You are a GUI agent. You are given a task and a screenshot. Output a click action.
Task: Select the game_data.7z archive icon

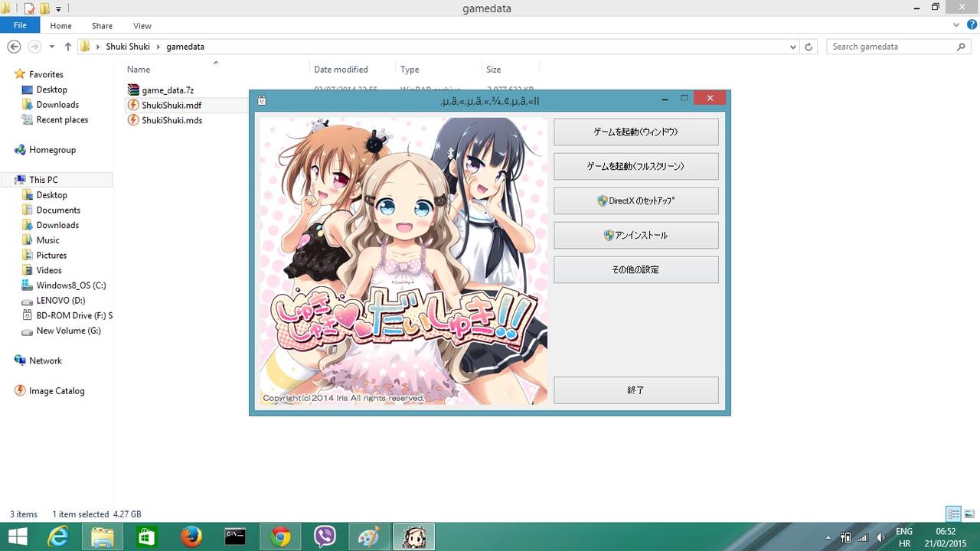(x=133, y=90)
